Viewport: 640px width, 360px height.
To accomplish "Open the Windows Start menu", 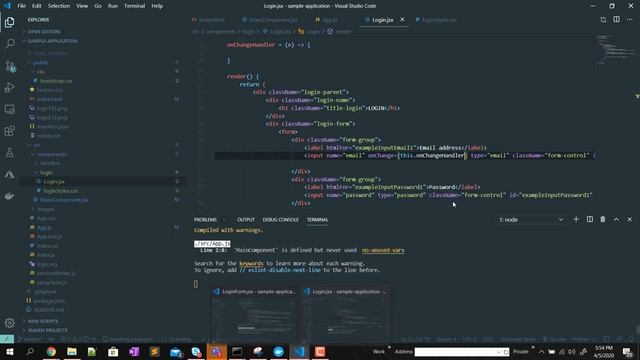I will pyautogui.click(x=9, y=351).
